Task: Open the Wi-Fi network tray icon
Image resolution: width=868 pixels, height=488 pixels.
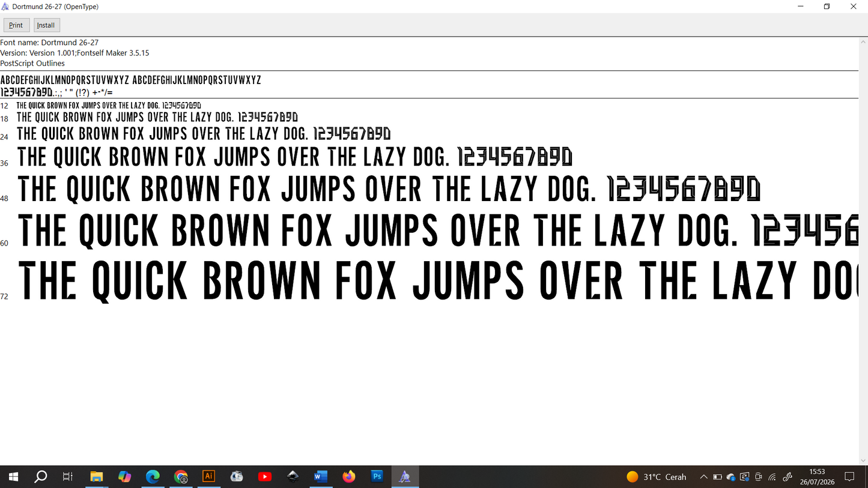Action: coord(772,477)
